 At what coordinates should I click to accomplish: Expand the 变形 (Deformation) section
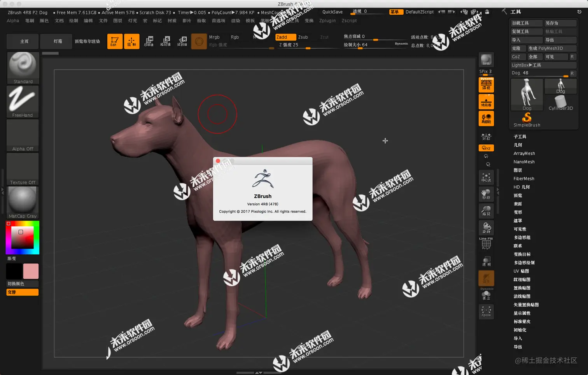point(518,212)
